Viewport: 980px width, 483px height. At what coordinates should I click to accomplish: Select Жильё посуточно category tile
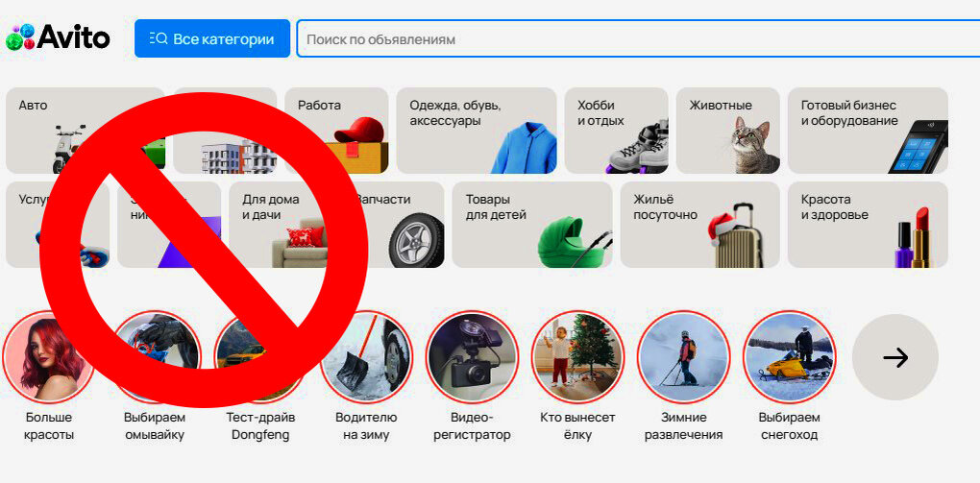(700, 225)
